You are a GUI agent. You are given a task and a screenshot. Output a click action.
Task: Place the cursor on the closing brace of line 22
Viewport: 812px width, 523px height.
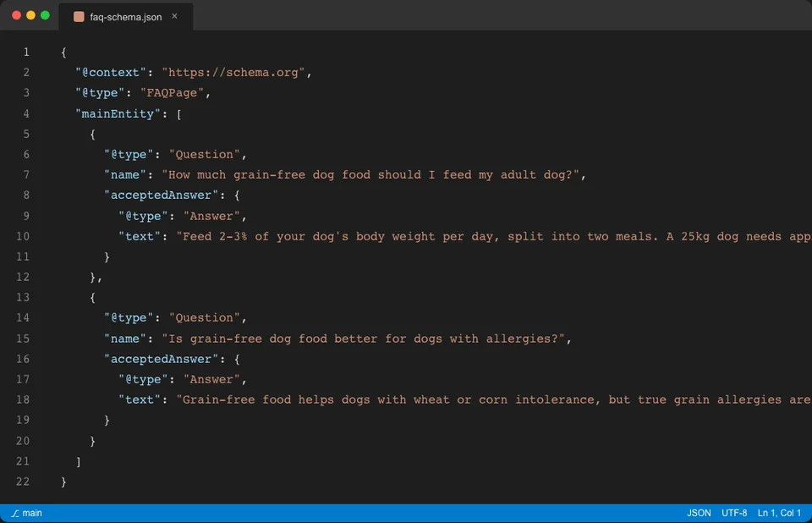coord(63,482)
